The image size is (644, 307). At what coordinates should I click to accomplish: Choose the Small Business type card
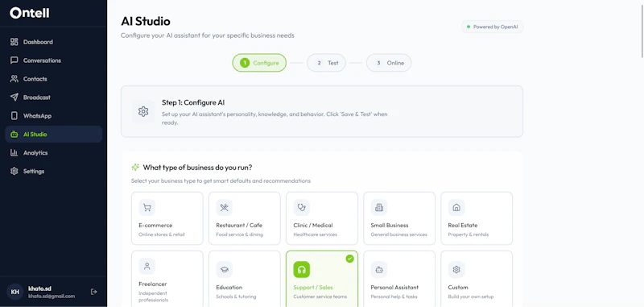pyautogui.click(x=399, y=218)
